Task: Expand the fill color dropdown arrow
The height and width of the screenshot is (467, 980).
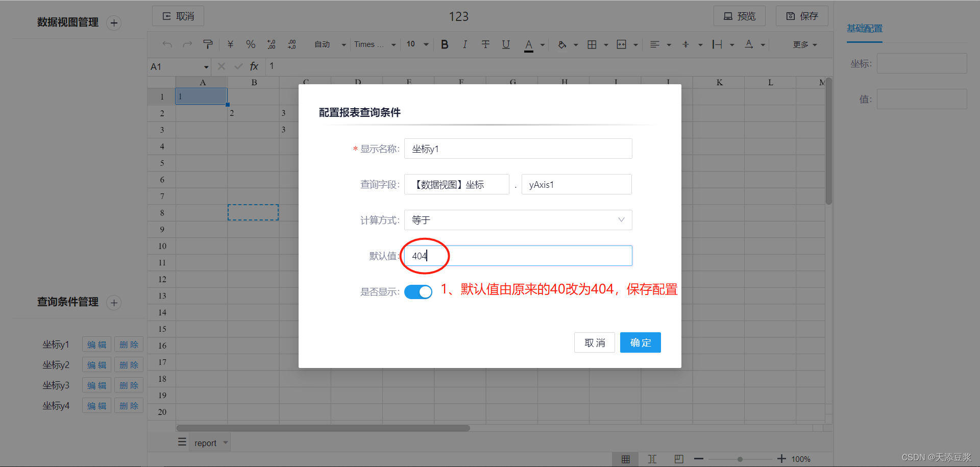Action: [x=576, y=45]
